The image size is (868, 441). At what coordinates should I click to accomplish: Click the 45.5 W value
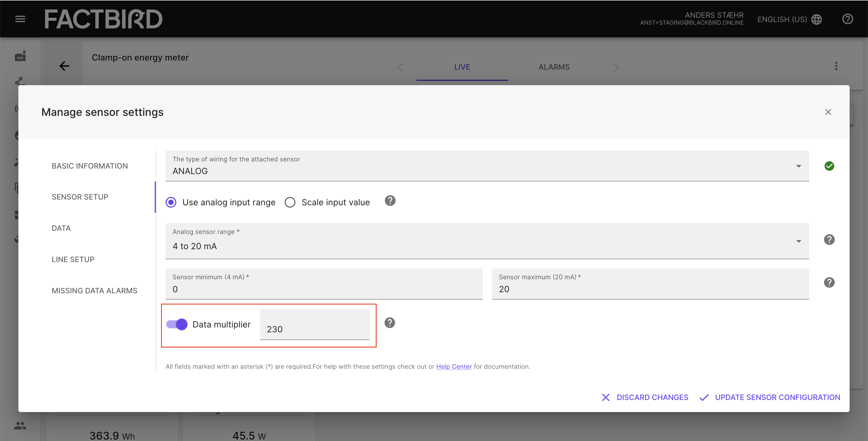(249, 436)
